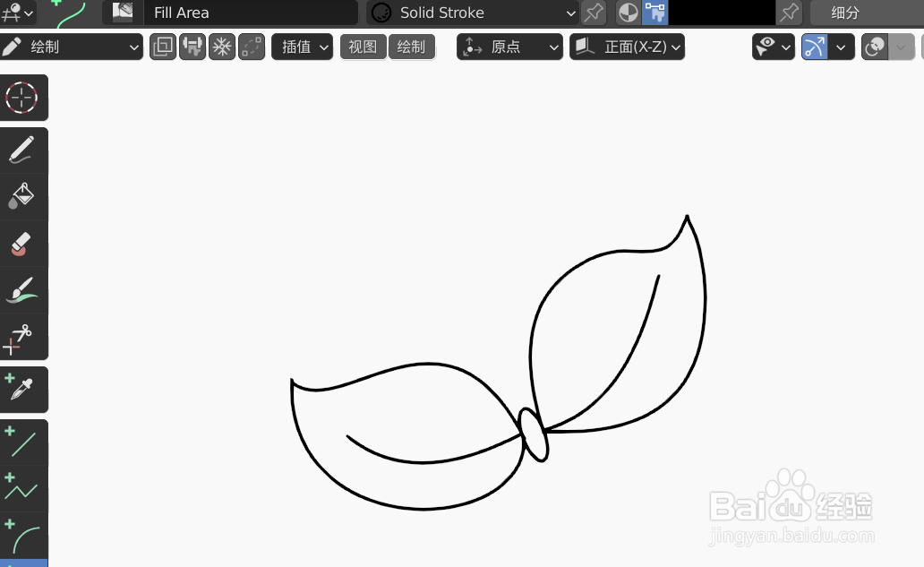
Task: Activate the Erase tool
Action: pos(24,243)
